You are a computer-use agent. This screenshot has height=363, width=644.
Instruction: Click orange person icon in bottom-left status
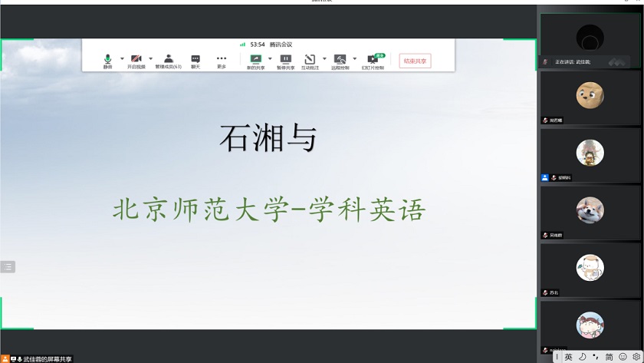pos(5,359)
